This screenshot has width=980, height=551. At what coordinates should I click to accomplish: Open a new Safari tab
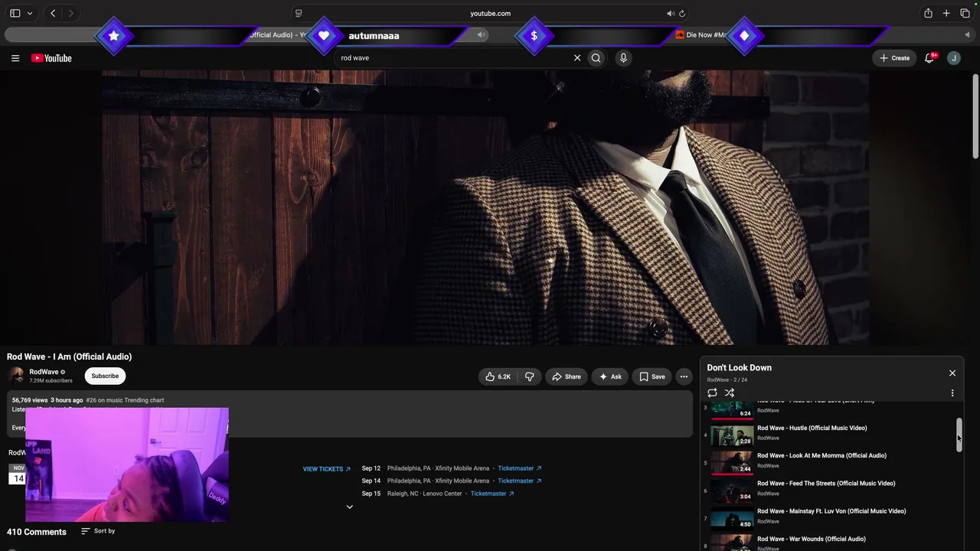tap(946, 13)
